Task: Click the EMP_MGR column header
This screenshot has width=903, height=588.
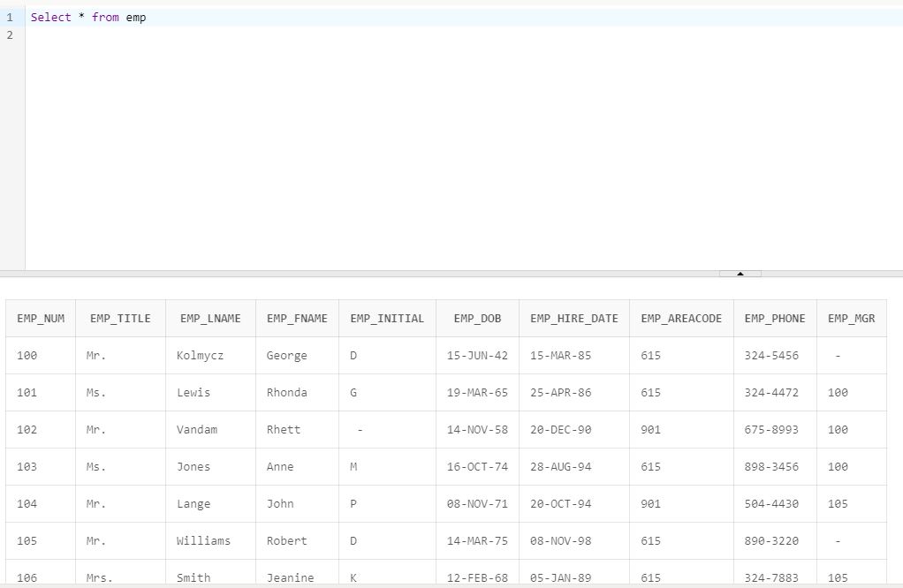Action: point(849,318)
